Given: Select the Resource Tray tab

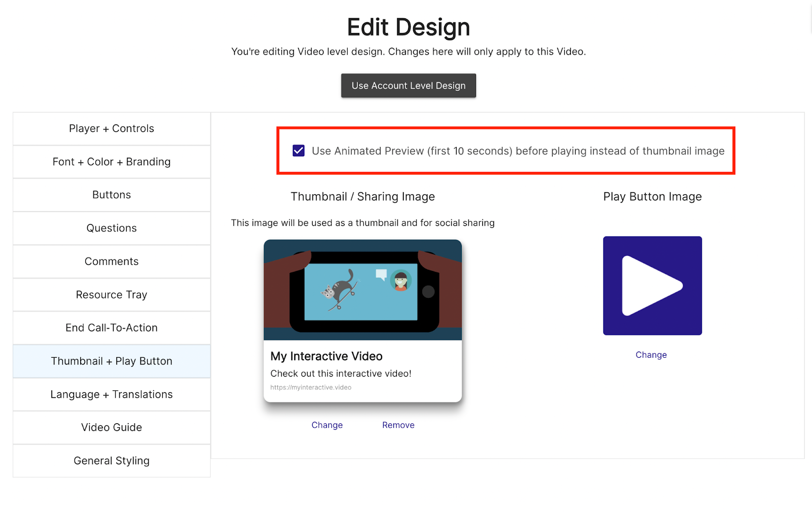Looking at the screenshot, I should point(112,295).
